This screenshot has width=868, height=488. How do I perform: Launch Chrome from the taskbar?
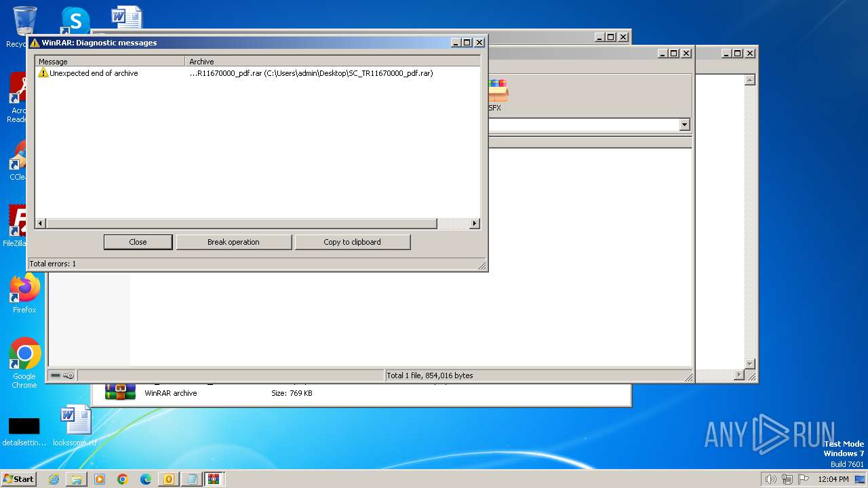(x=123, y=479)
